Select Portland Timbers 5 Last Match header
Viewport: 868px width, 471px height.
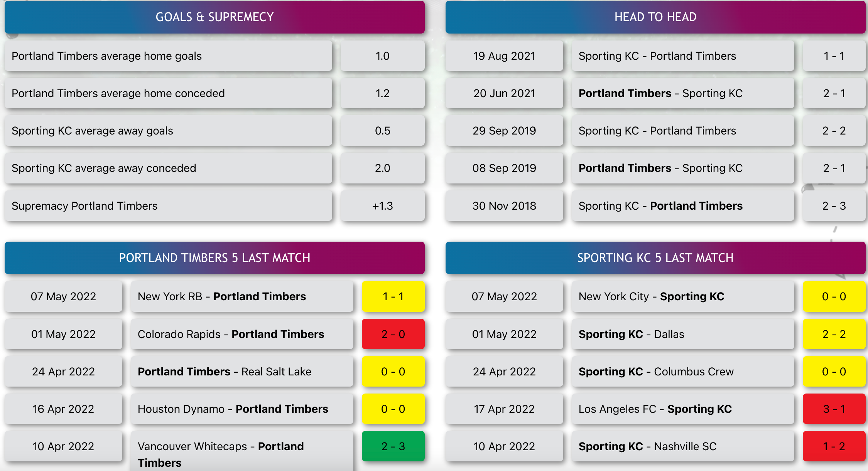214,258
